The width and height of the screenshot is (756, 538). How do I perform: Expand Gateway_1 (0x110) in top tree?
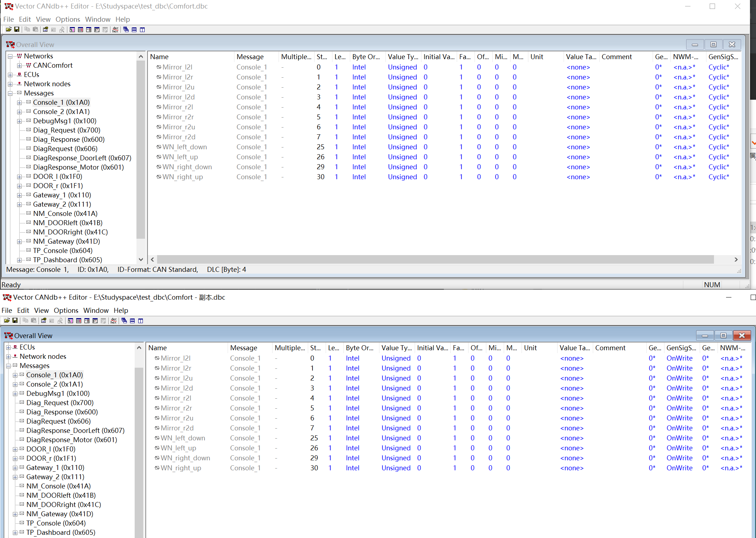(x=19, y=195)
